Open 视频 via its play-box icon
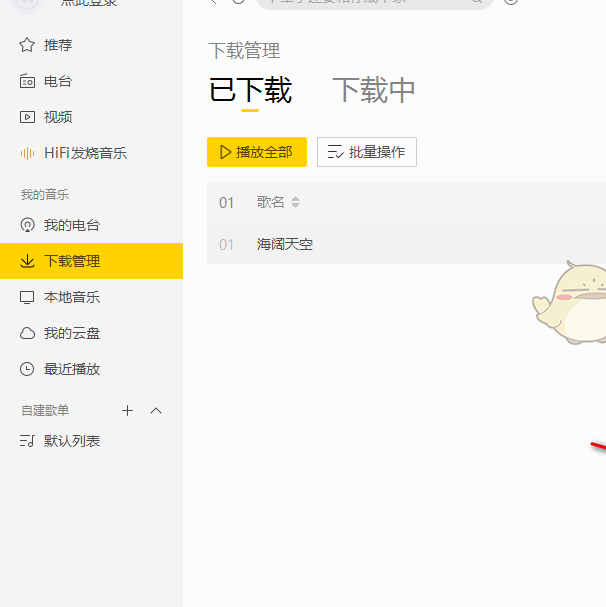 coord(27,117)
